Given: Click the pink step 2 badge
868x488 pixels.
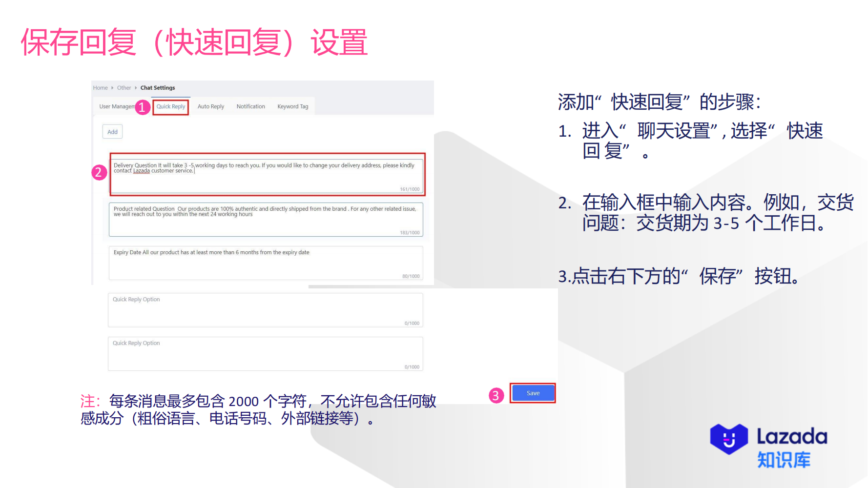Looking at the screenshot, I should (x=99, y=172).
